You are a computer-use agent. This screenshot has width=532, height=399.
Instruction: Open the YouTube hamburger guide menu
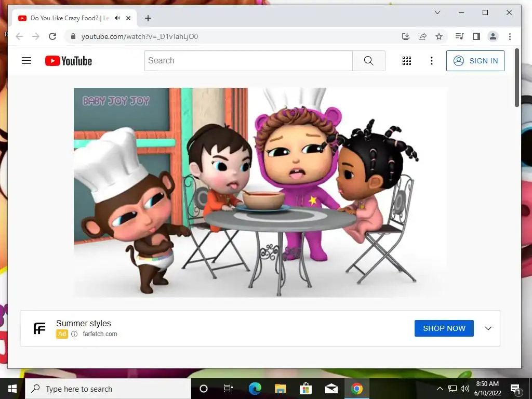26,61
